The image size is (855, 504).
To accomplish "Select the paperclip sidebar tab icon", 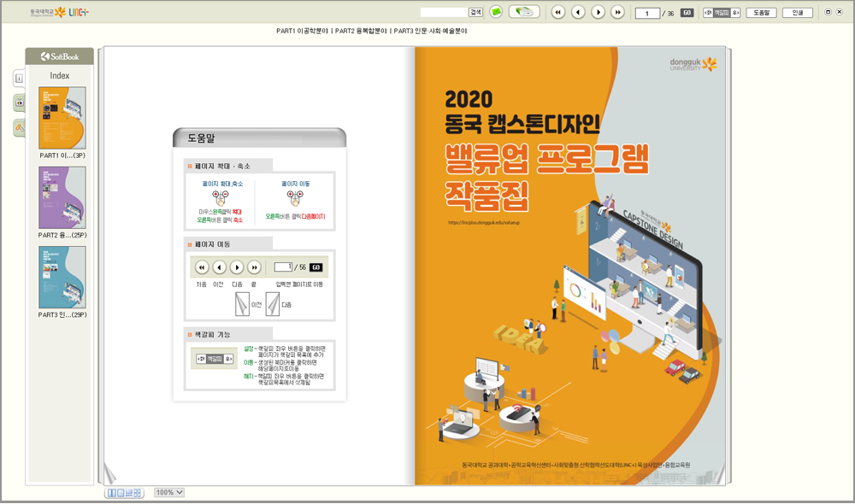I will pyautogui.click(x=19, y=128).
